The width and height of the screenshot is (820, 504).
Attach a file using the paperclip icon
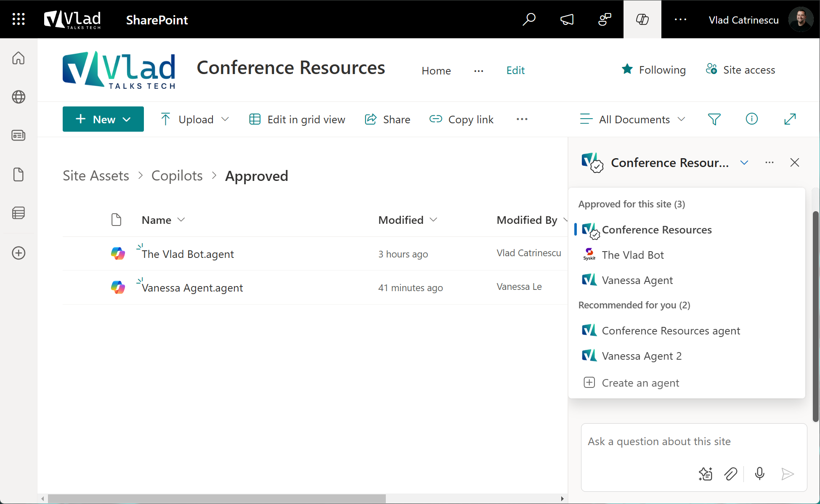[x=731, y=474]
